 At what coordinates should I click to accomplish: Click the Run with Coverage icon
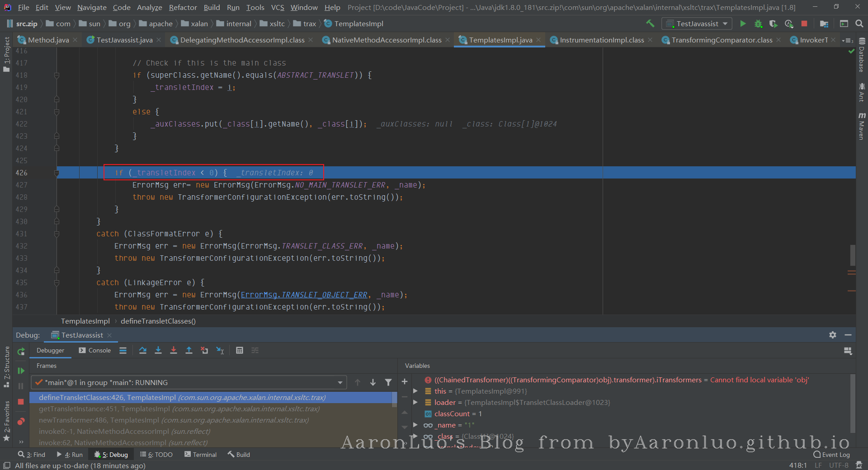coord(774,23)
